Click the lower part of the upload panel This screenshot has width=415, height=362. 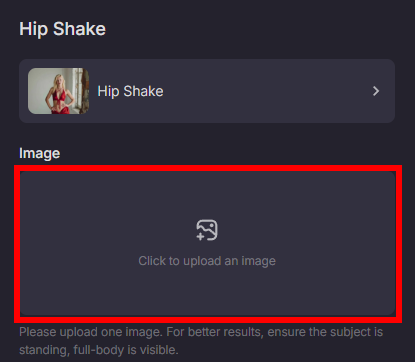coord(208,293)
